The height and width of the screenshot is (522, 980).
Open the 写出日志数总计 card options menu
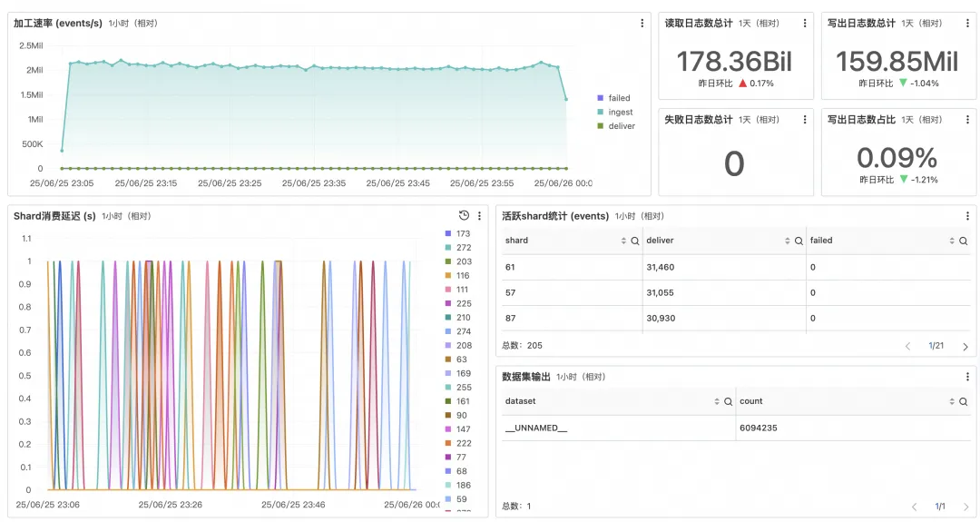point(967,23)
